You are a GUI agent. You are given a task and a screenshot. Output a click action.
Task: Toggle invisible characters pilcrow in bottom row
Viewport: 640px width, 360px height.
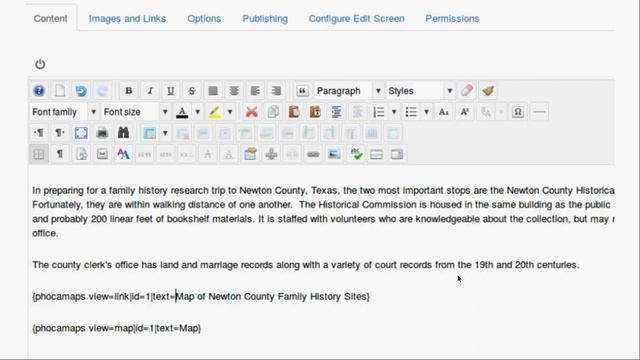tap(60, 154)
